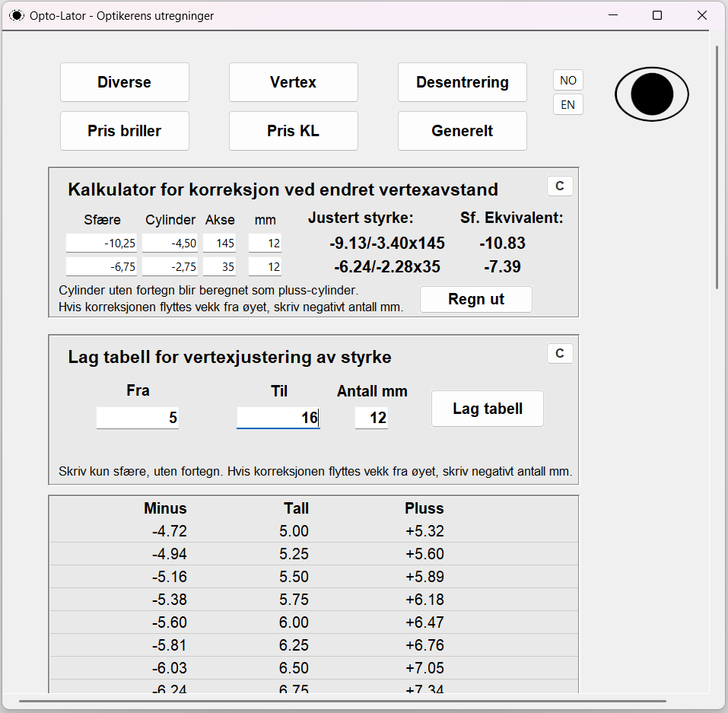This screenshot has height=713, width=728.
Task: Click the vertical scrollbar on the right
Action: click(716, 167)
